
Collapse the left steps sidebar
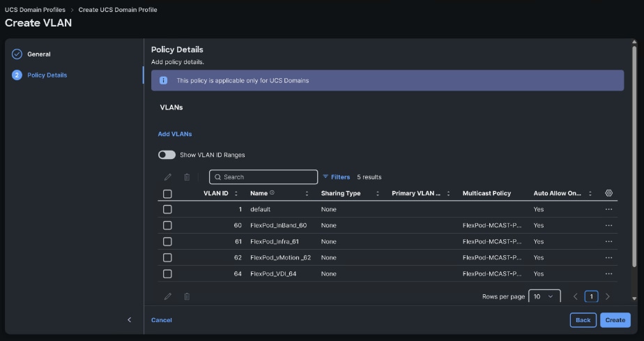click(x=130, y=319)
